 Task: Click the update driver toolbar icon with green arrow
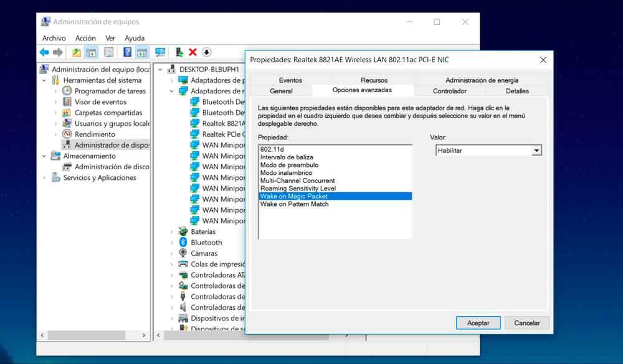click(x=179, y=52)
